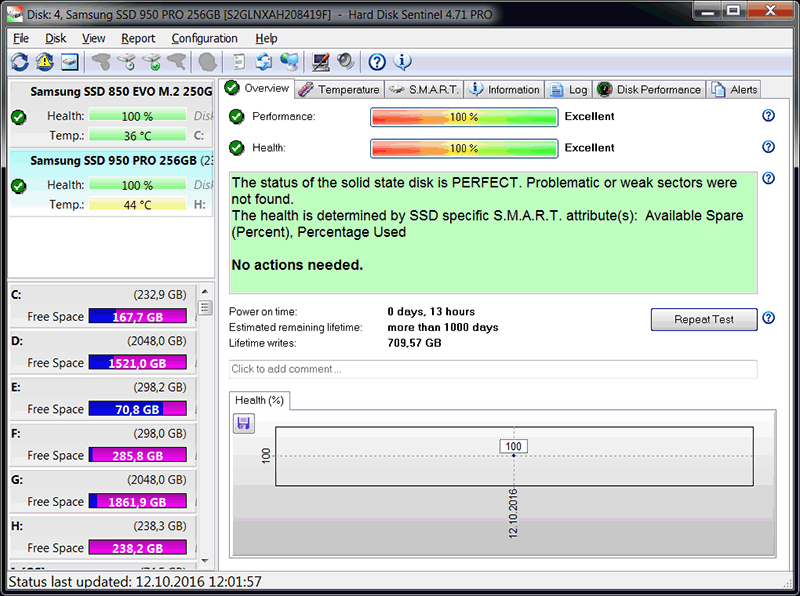The image size is (800, 596).
Task: Click D: free space bar 1521,0 GB
Action: click(137, 362)
